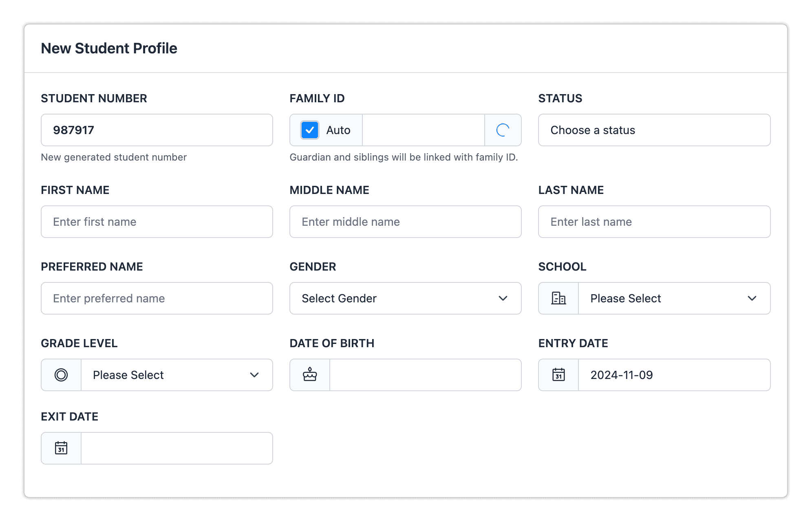Click the grade level circle icon
The width and height of the screenshot is (812, 522).
(x=61, y=375)
